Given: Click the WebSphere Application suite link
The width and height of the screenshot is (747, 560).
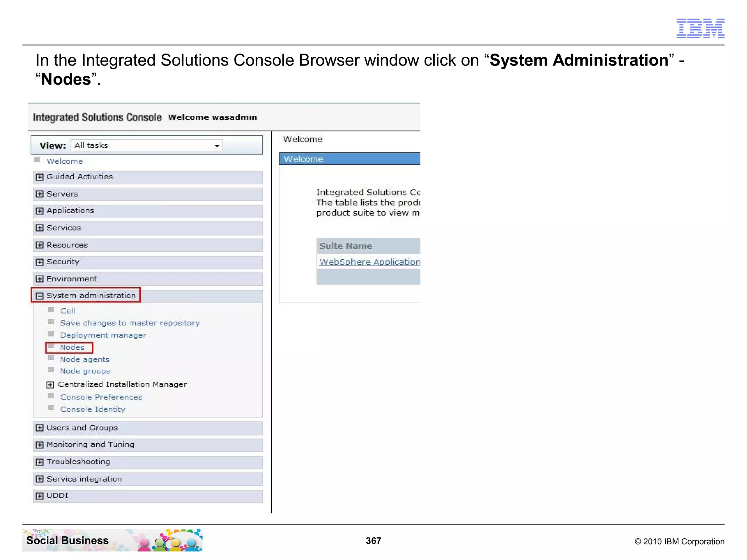Looking at the screenshot, I should point(370,262).
